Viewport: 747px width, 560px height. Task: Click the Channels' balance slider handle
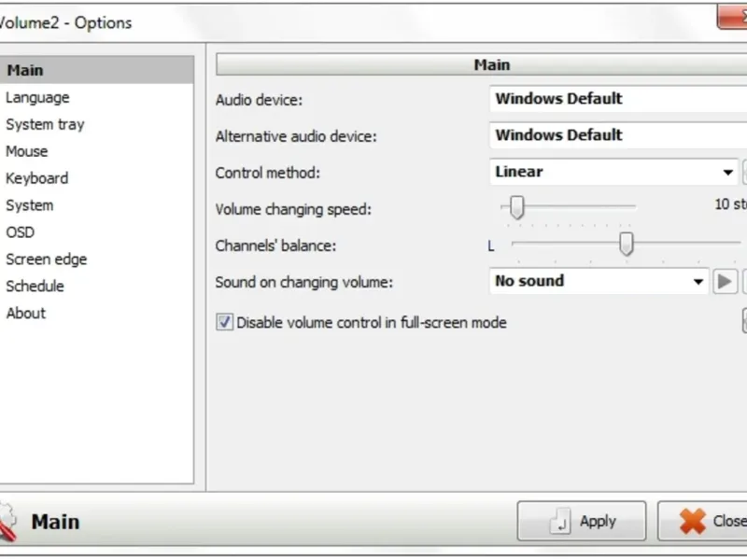point(627,244)
